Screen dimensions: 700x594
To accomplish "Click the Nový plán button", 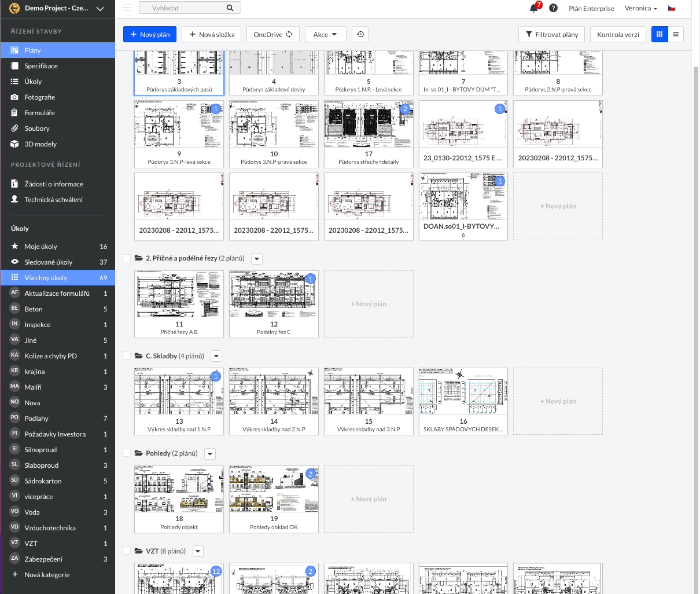I will (x=150, y=34).
